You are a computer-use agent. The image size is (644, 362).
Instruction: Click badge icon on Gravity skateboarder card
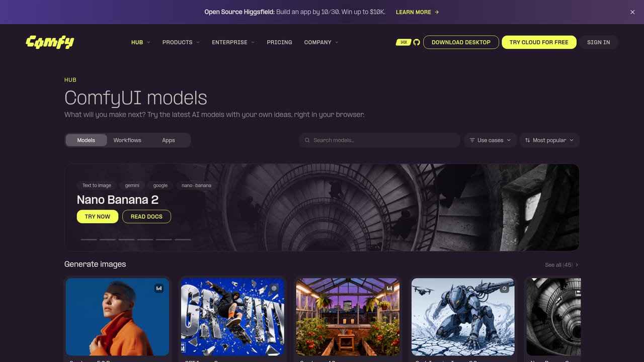point(274,288)
